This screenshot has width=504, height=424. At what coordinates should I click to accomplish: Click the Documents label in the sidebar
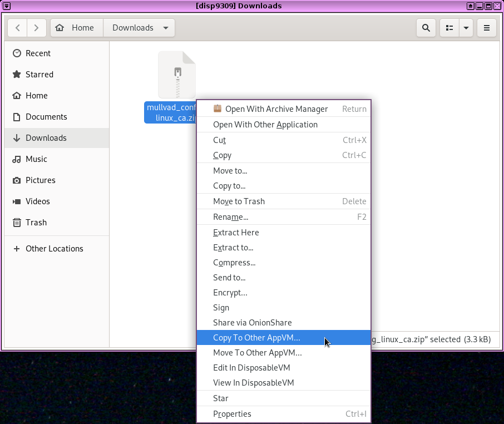pyautogui.click(x=46, y=117)
